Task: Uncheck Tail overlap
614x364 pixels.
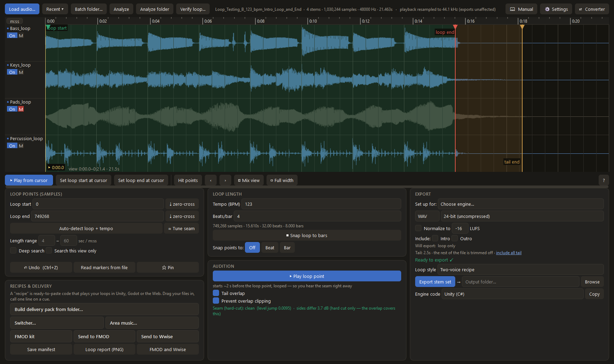Action: click(x=216, y=293)
